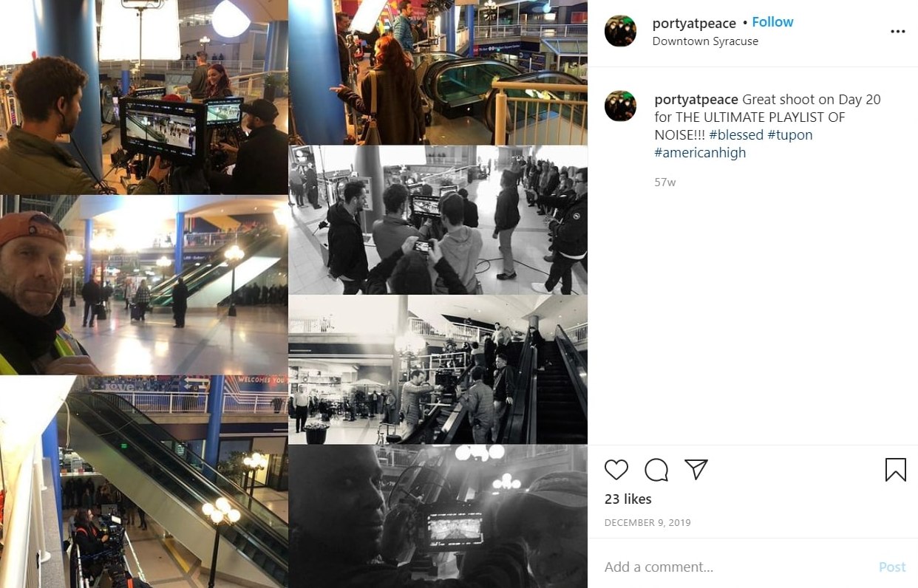The image size is (918, 588).
Task: Open the portyatpeace username in the caption
Action: (x=696, y=100)
